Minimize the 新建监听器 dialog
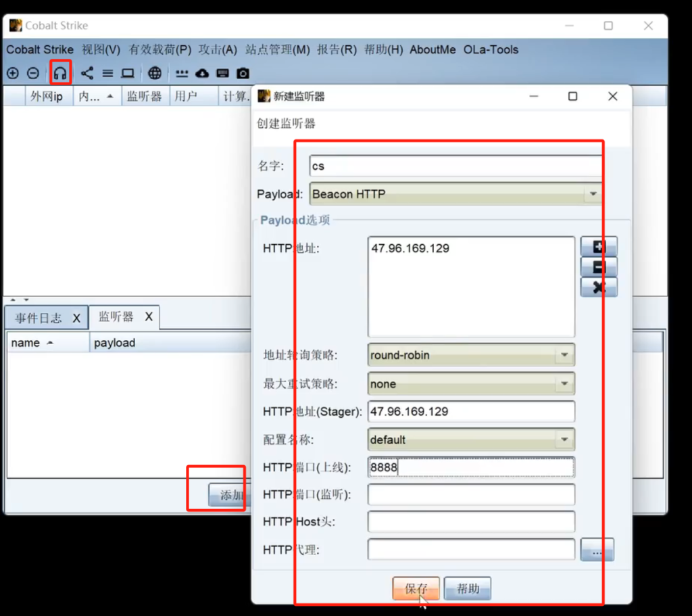692x616 pixels. [534, 96]
